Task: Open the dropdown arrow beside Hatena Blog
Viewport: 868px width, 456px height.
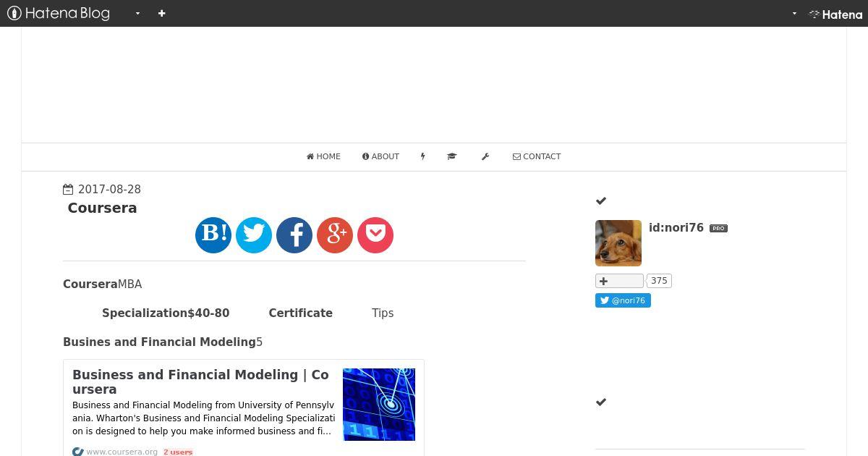Action: coord(137,13)
